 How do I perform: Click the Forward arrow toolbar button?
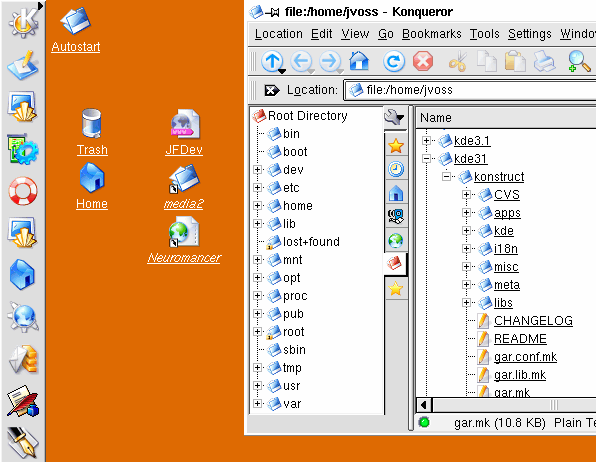tap(330, 61)
